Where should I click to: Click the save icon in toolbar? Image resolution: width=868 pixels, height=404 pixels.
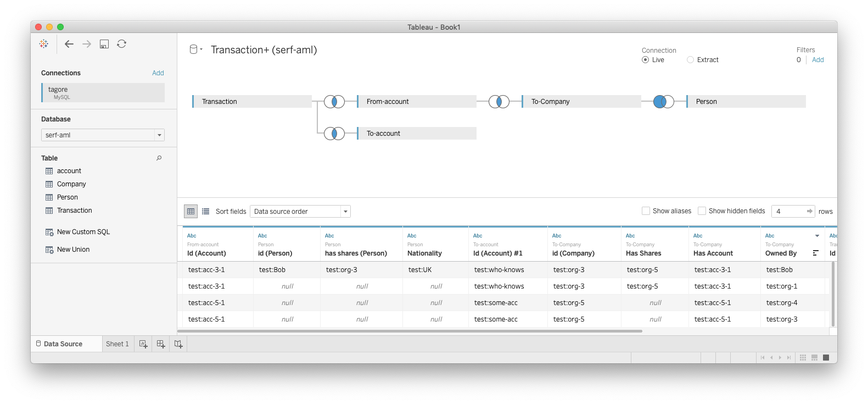(x=104, y=44)
